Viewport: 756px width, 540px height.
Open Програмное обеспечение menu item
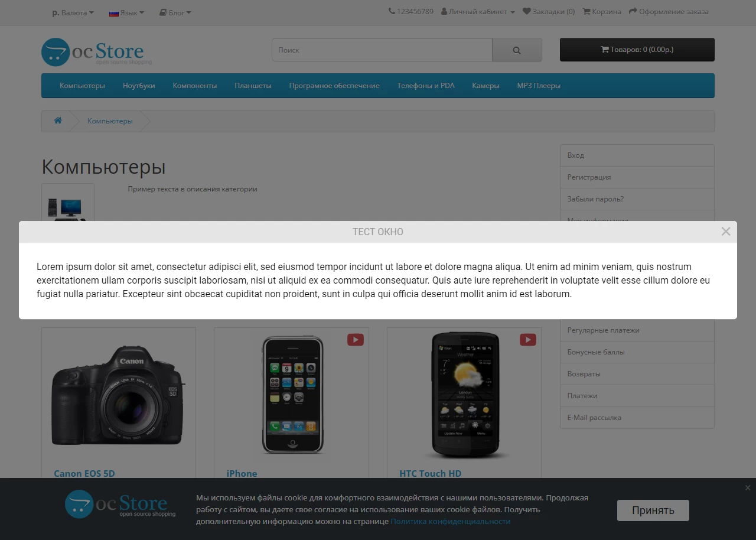(x=334, y=86)
